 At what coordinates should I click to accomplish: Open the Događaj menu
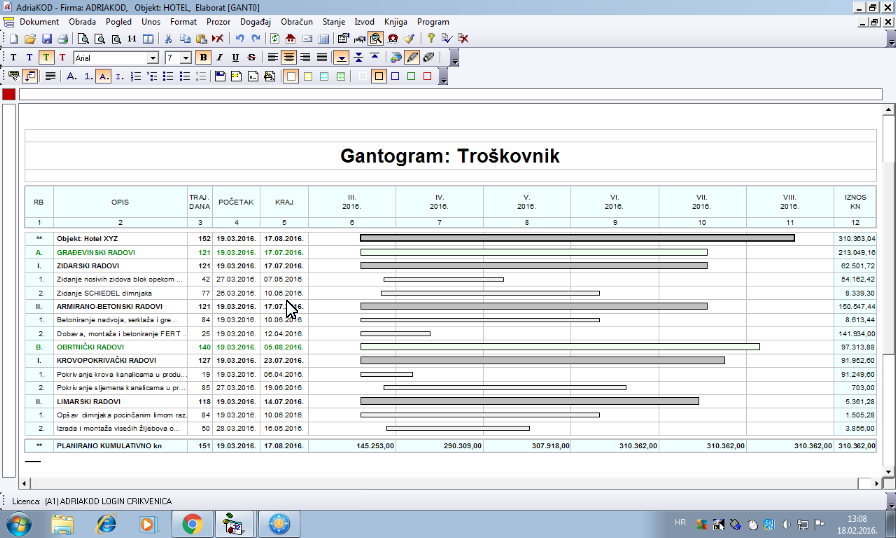(x=255, y=22)
